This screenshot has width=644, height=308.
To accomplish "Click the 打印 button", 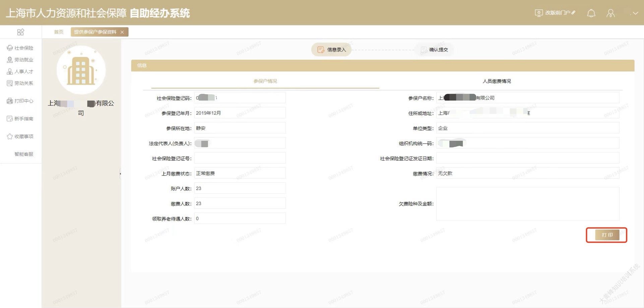I will pyautogui.click(x=607, y=235).
